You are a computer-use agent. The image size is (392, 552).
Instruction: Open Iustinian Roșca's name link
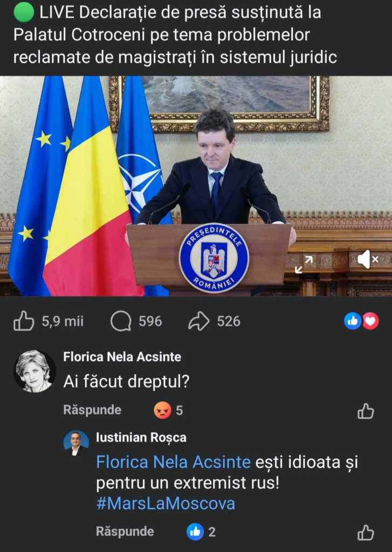click(x=141, y=438)
